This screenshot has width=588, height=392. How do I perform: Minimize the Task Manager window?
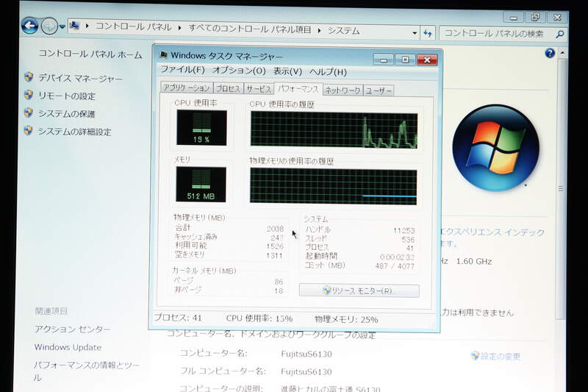pyautogui.click(x=384, y=60)
